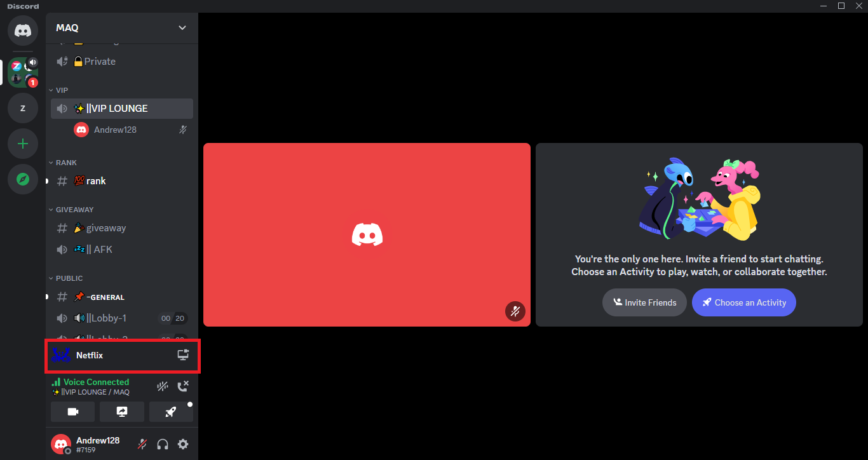Select the MAQ server icon with notification badge
Image resolution: width=868 pixels, height=460 pixels.
23,72
